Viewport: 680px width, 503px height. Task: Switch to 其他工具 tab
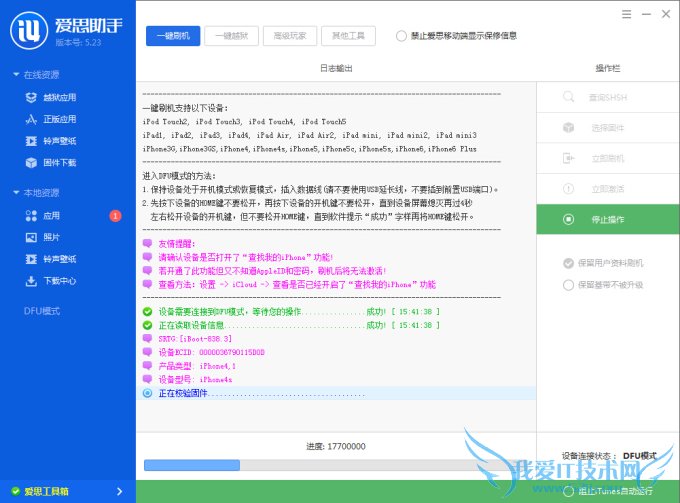pos(348,36)
